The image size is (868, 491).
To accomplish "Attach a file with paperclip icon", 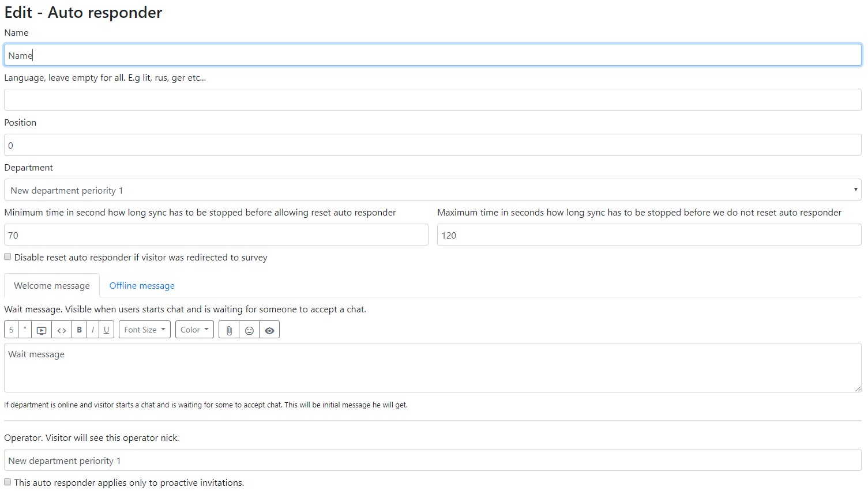I will click(229, 330).
